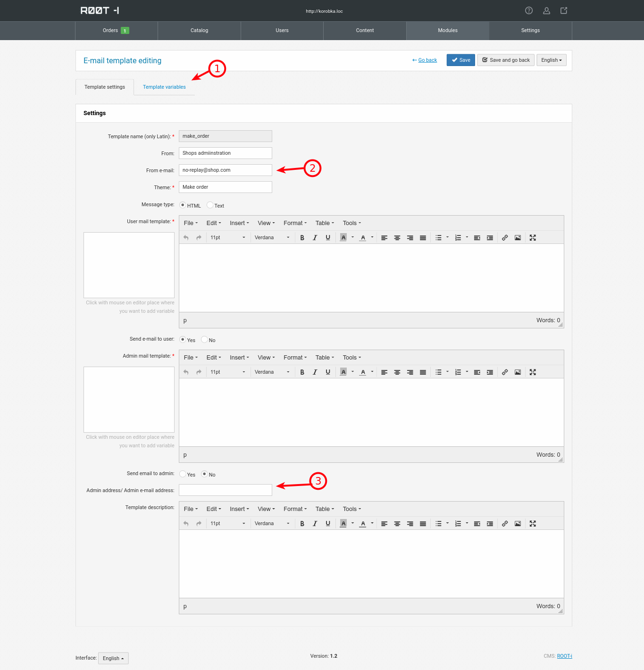Open font size dropdown in User mail editor
The width and height of the screenshot is (644, 670).
point(228,238)
